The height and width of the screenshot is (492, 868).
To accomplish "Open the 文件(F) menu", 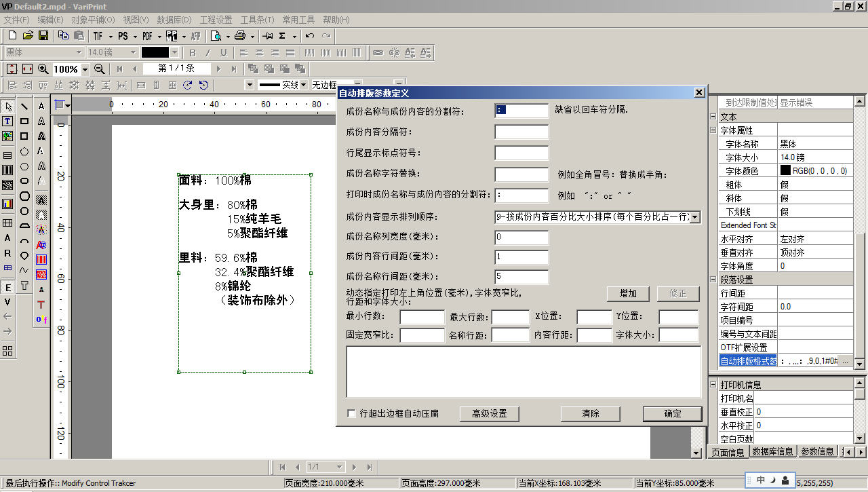I will (x=17, y=20).
